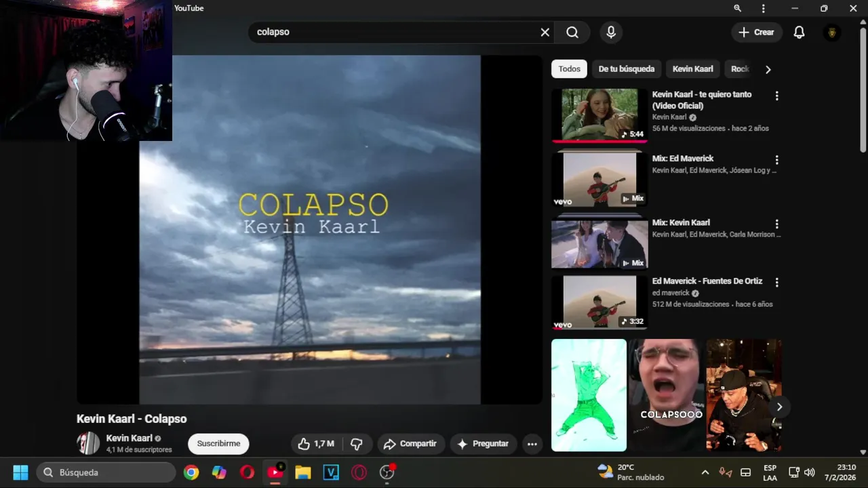Screen dimensions: 868x488
Task: Open the app zoom magnifier in title bar
Action: coord(737,8)
